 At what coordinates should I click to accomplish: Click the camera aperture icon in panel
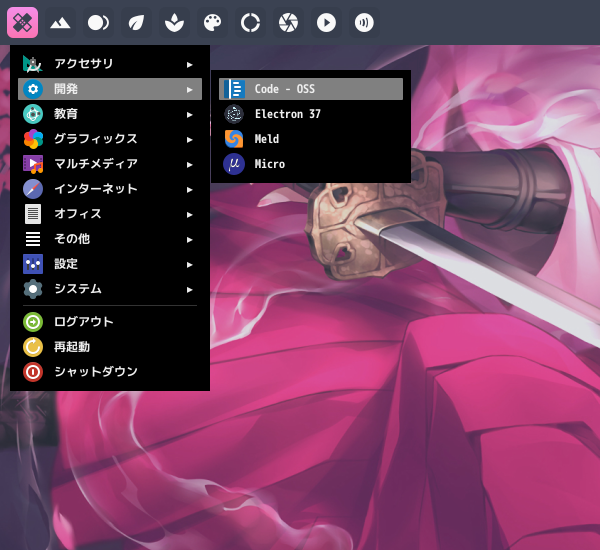click(x=288, y=23)
